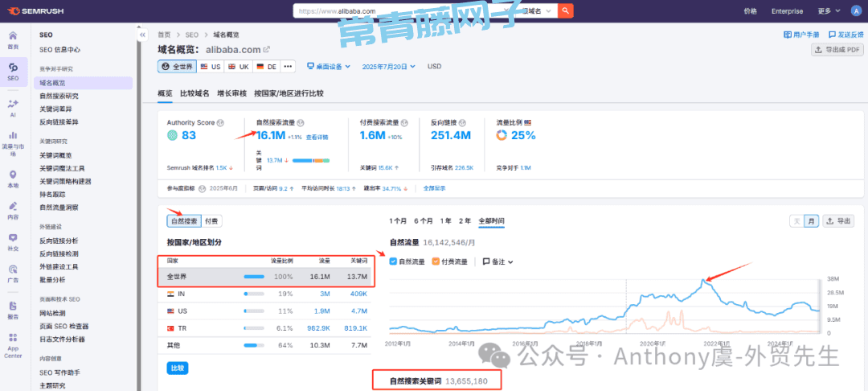Select the DE database
Screen dimensions: 868x391
click(x=267, y=67)
